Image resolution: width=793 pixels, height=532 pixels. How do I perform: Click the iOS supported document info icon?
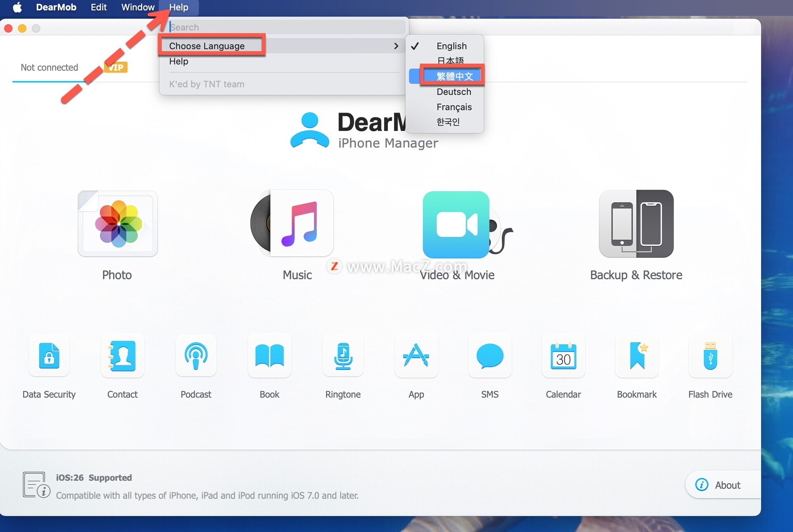coord(36,485)
